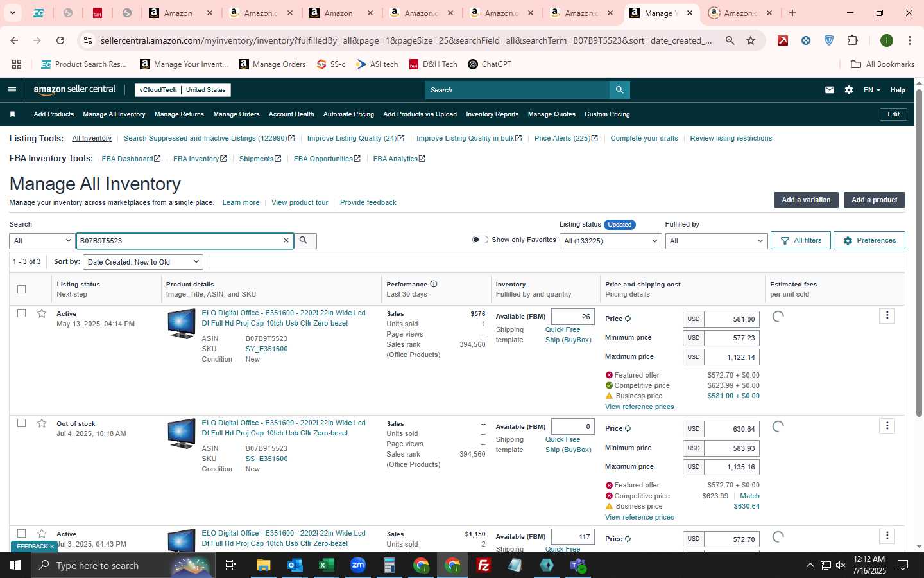Open File Explorer from taskbar

pos(263,565)
